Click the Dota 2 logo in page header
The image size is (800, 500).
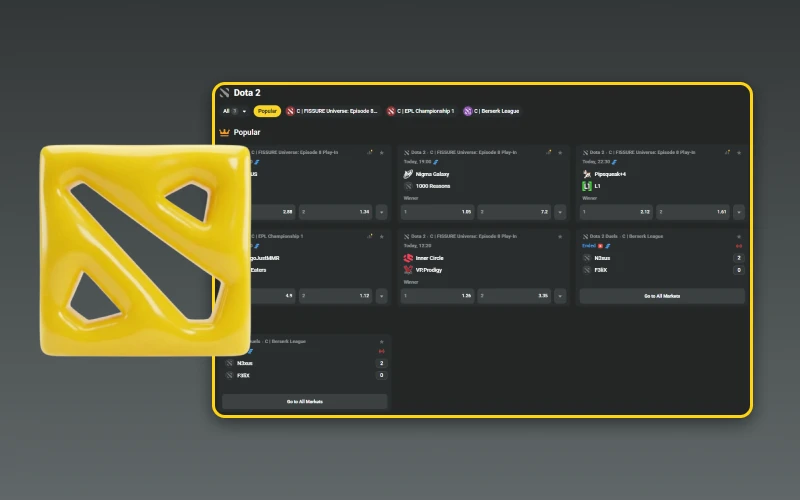(x=225, y=93)
